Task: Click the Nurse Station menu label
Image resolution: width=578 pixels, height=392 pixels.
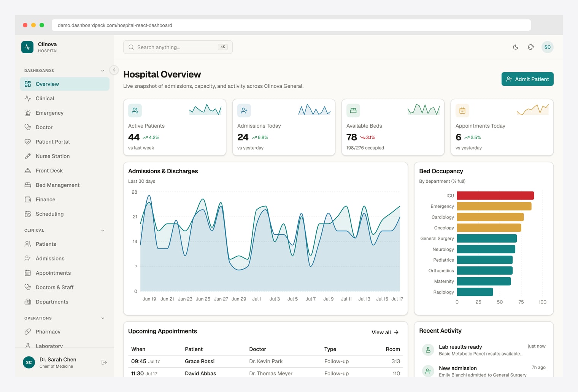Action: pos(52,156)
